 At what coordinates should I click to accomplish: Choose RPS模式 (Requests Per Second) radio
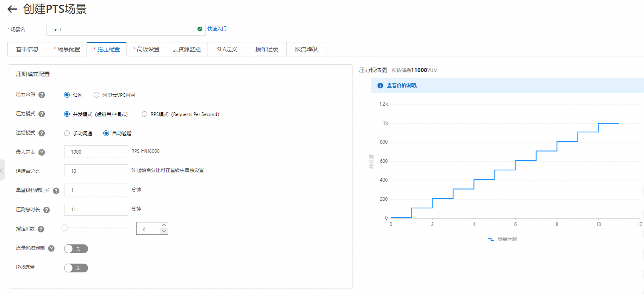tap(145, 114)
